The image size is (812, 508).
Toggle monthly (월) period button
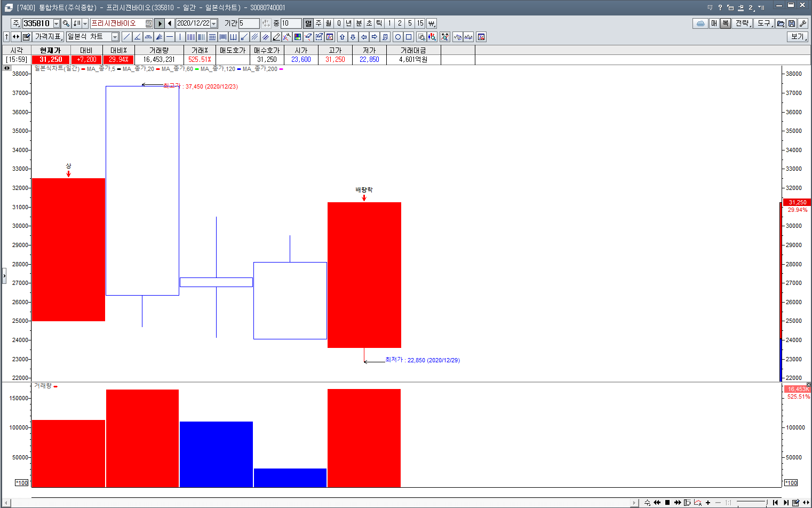329,23
